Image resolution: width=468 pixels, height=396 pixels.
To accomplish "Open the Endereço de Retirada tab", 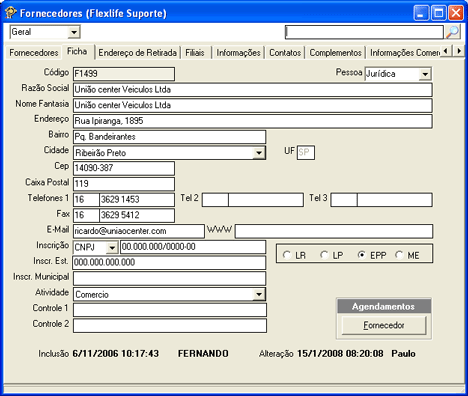I will [x=137, y=53].
